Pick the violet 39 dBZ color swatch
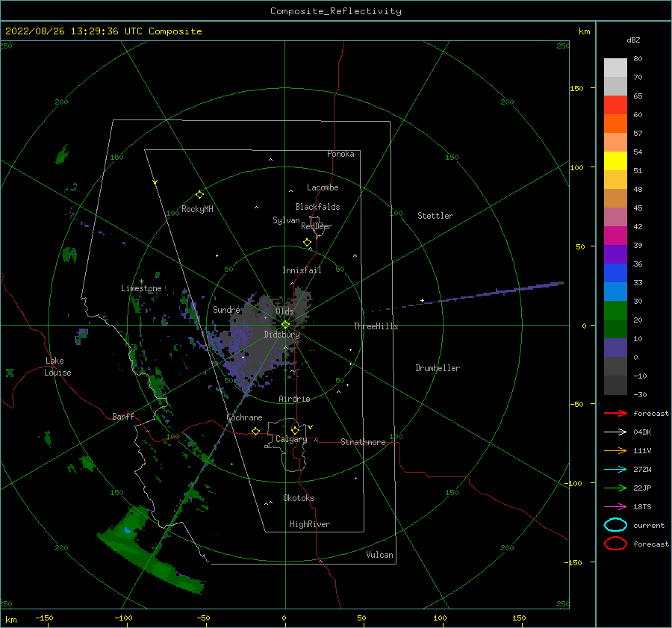This screenshot has height=628, width=672. (615, 255)
